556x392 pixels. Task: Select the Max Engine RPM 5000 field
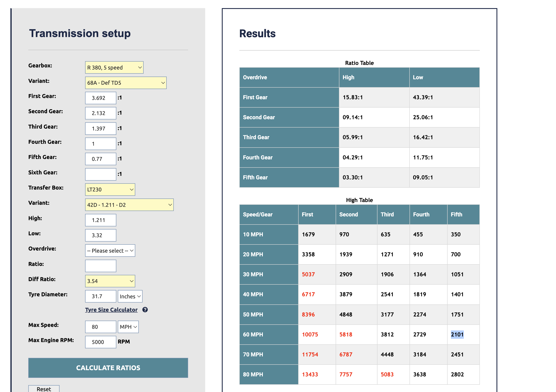pos(101,342)
